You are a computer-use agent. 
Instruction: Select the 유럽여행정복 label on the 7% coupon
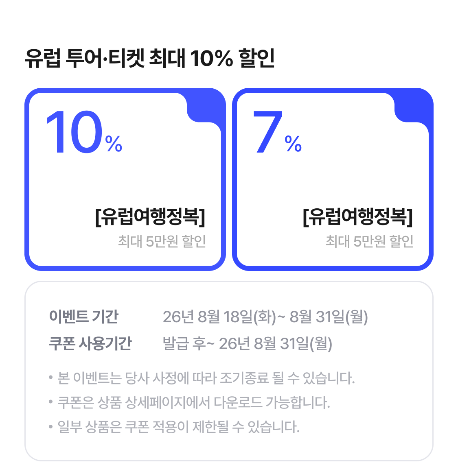[358, 217]
